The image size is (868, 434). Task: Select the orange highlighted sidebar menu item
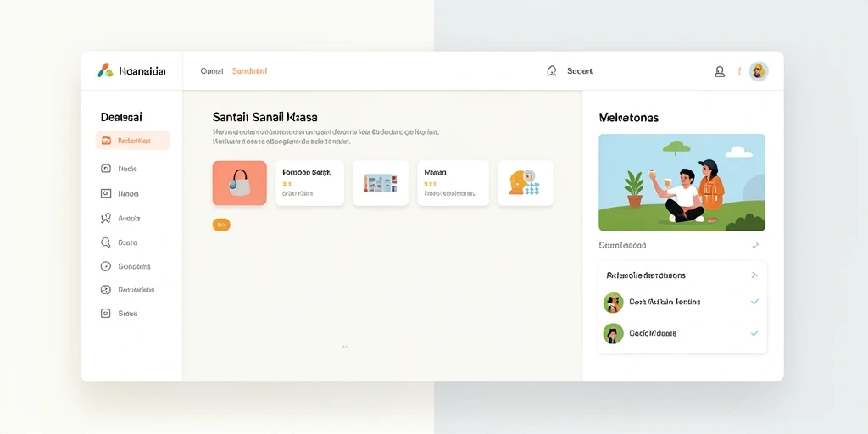tap(133, 141)
